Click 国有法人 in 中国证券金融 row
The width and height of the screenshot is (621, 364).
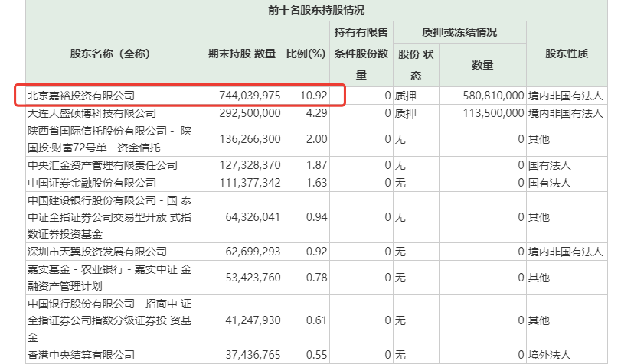(x=549, y=183)
